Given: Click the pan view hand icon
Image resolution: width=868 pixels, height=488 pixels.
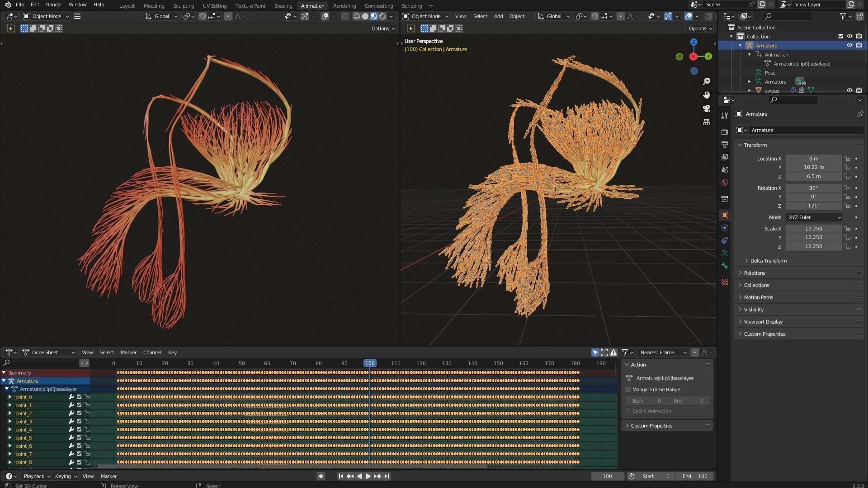Looking at the screenshot, I should [x=707, y=95].
